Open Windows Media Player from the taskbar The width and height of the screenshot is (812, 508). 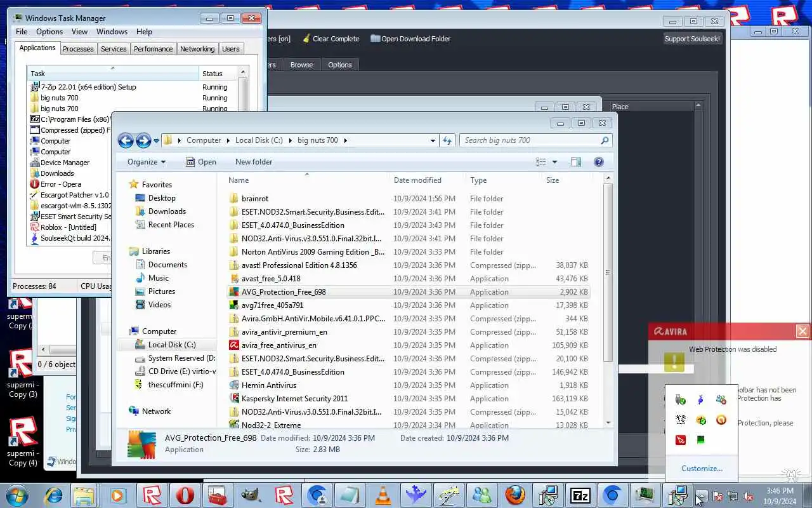pyautogui.click(x=117, y=495)
